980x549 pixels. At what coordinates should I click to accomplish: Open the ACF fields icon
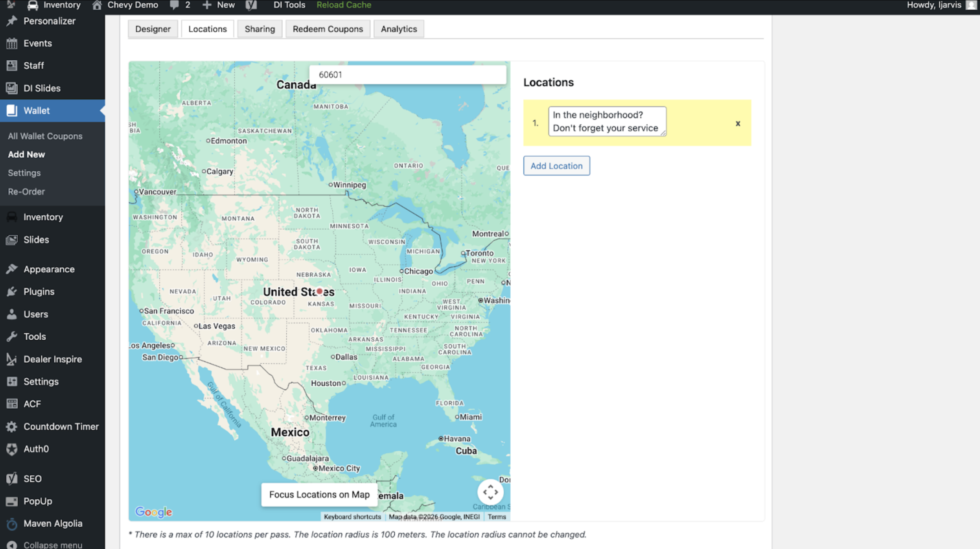click(x=12, y=404)
